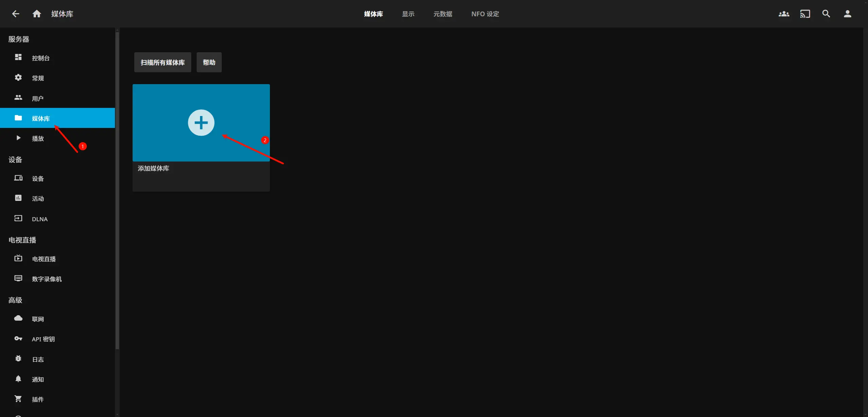Open user profile icon
The height and width of the screenshot is (417, 868).
pos(847,14)
